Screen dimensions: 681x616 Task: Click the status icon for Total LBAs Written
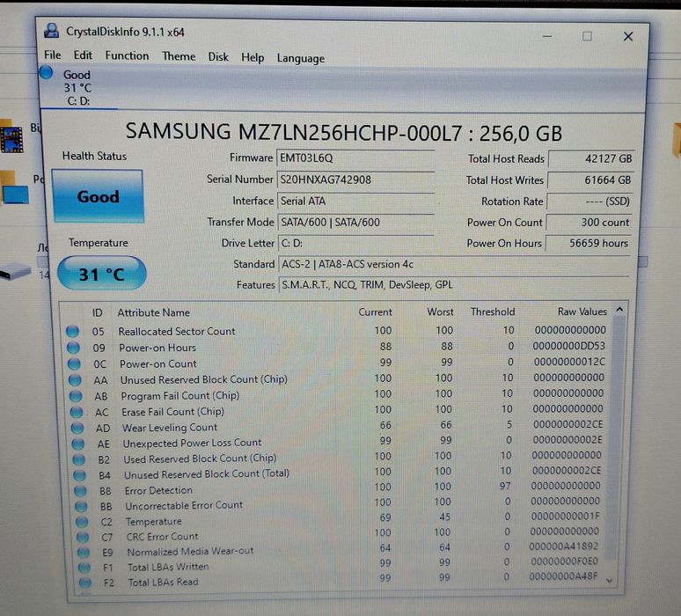pyautogui.click(x=84, y=568)
